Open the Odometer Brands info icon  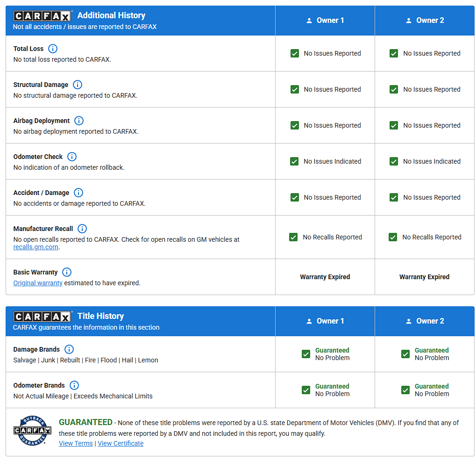(x=74, y=385)
